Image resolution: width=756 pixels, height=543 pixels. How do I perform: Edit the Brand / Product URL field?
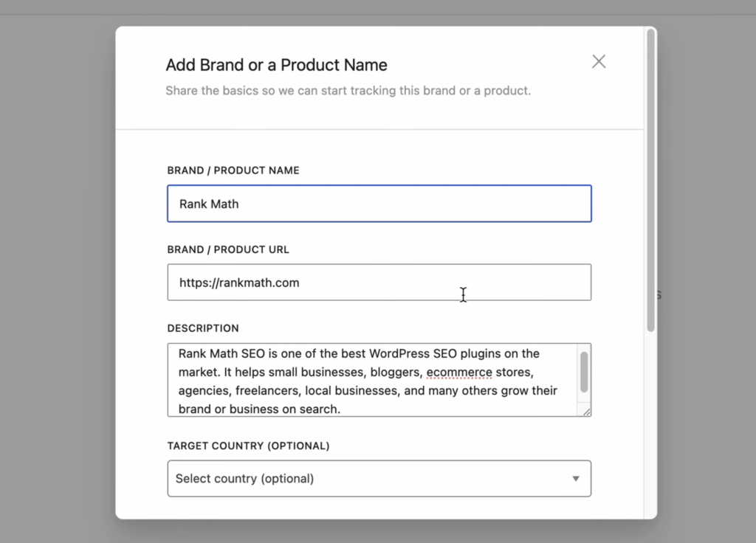point(379,283)
